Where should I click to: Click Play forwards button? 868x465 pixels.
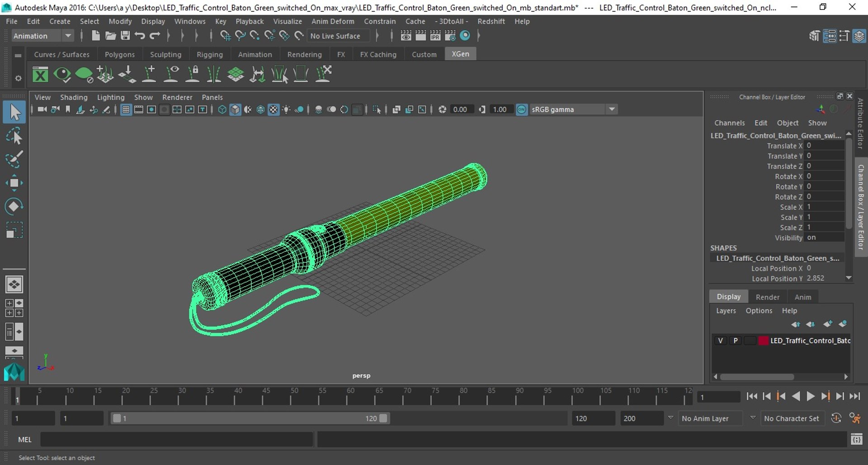[811, 396]
